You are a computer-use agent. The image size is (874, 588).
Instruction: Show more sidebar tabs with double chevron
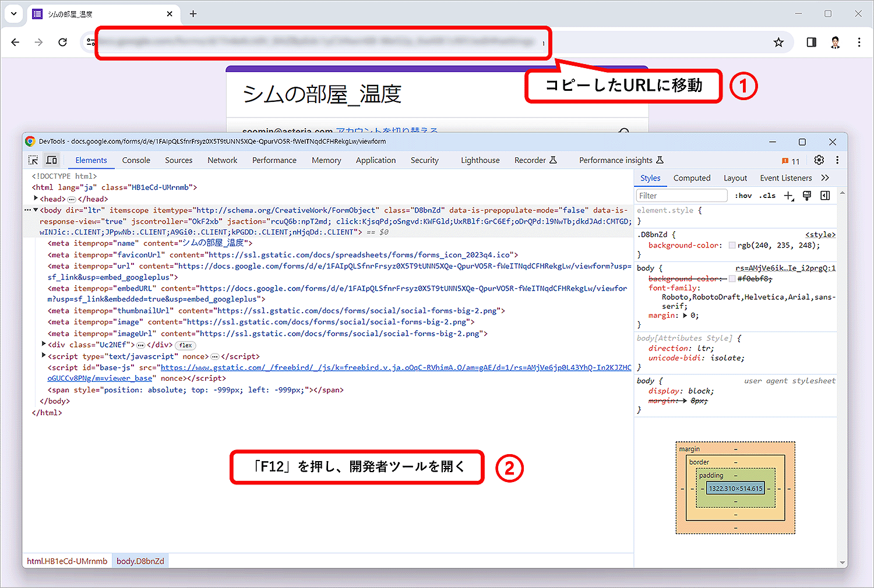pos(825,178)
